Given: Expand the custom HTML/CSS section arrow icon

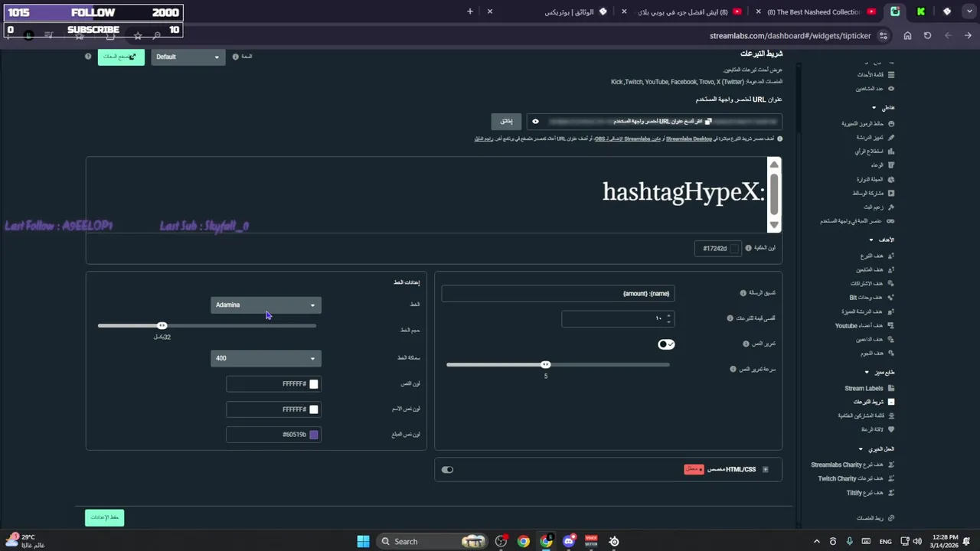Looking at the screenshot, I should (x=765, y=470).
